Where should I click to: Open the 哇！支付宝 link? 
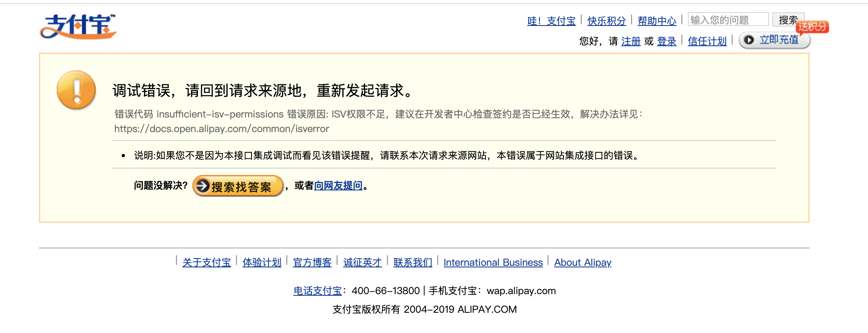pyautogui.click(x=551, y=21)
